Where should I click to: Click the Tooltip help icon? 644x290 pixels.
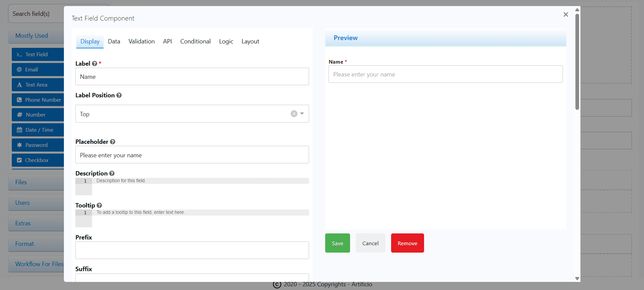(99, 205)
